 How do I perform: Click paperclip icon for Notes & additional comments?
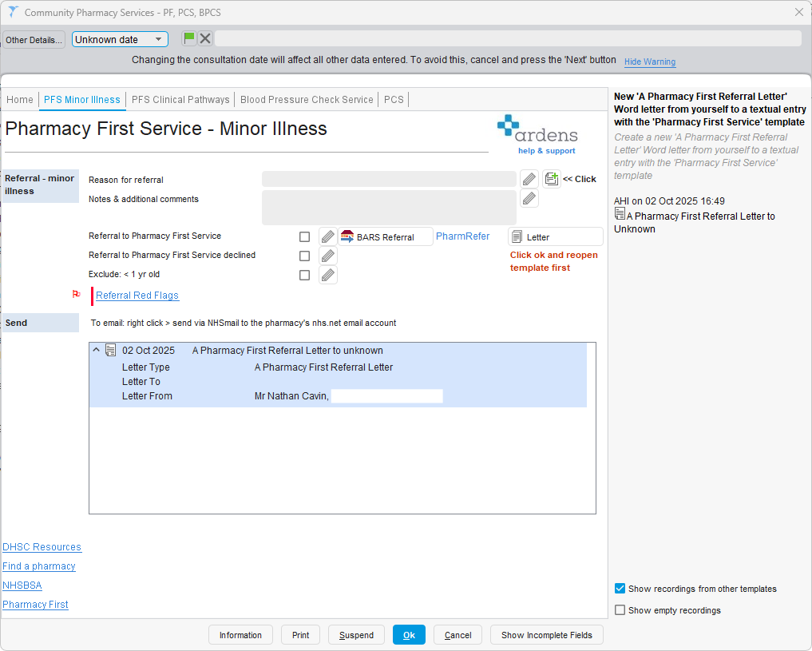529,198
